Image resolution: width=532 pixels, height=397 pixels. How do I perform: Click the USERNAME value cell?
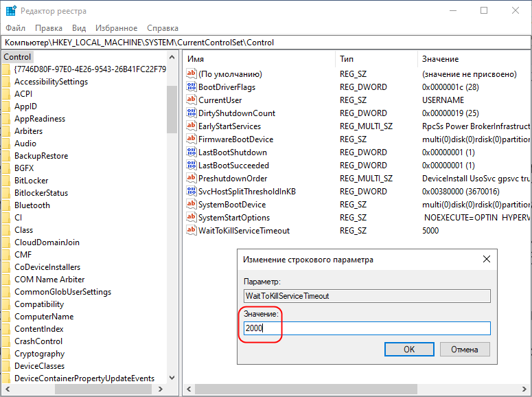coord(443,100)
